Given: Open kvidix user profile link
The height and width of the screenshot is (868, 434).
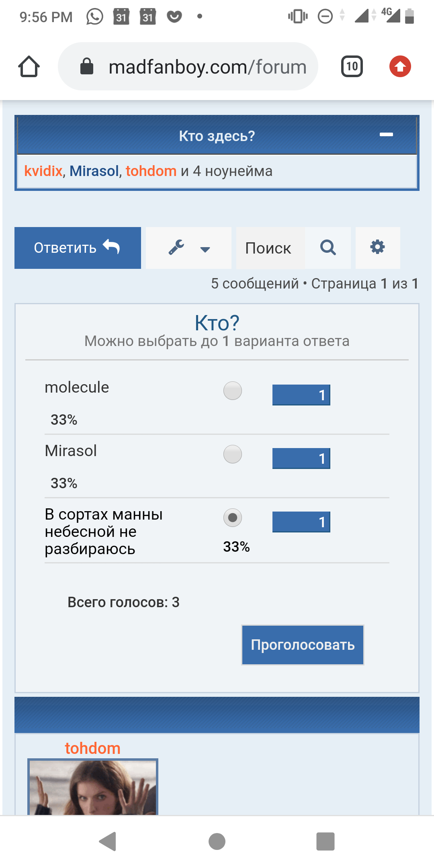Looking at the screenshot, I should pyautogui.click(x=43, y=171).
